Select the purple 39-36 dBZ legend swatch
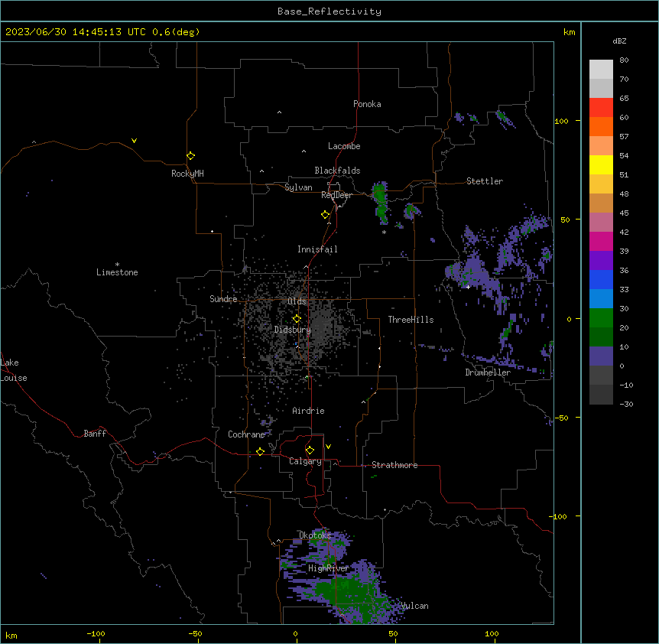This screenshot has width=659, height=644. point(601,261)
